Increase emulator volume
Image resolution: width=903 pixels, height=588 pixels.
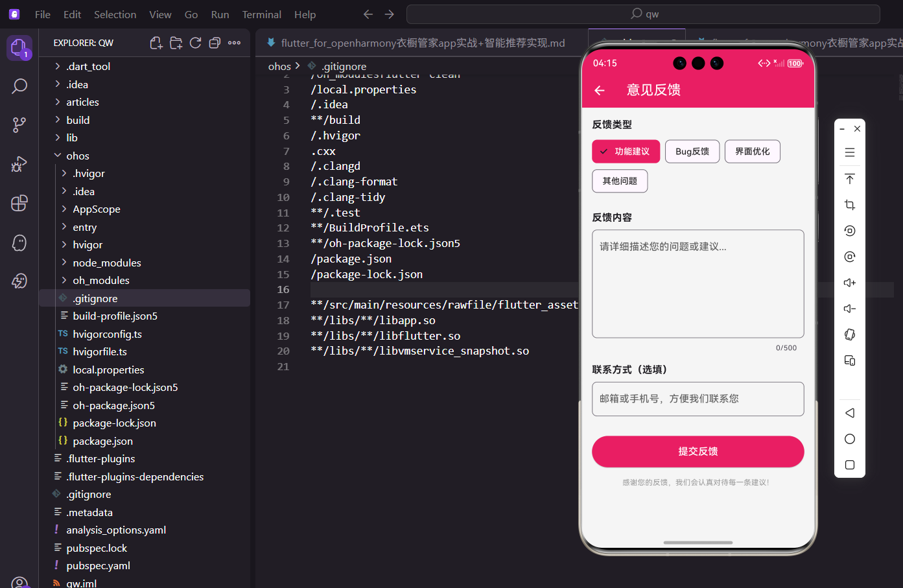coord(850,283)
